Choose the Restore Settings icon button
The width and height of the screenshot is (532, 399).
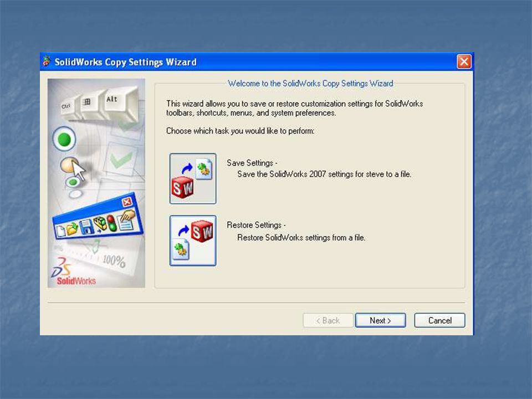(x=193, y=241)
